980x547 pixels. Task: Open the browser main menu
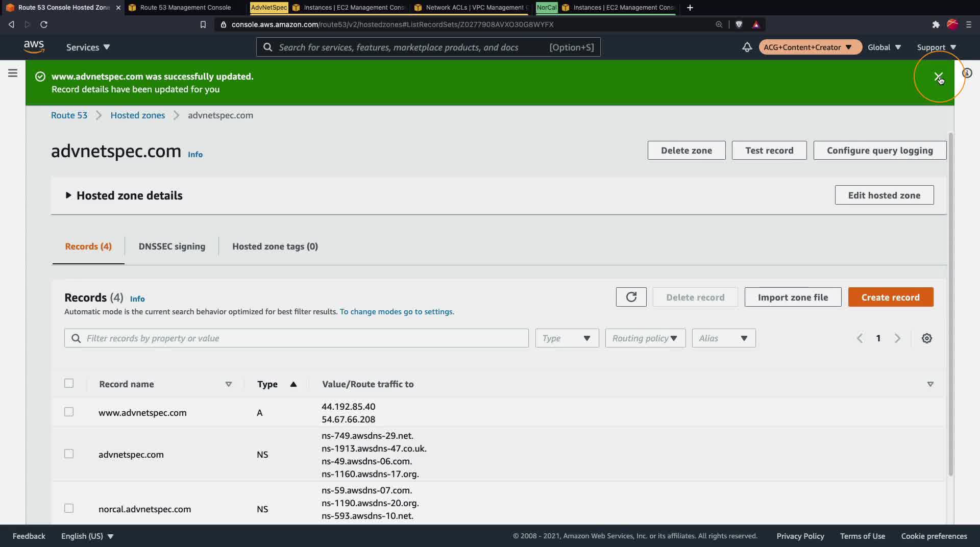(x=969, y=24)
